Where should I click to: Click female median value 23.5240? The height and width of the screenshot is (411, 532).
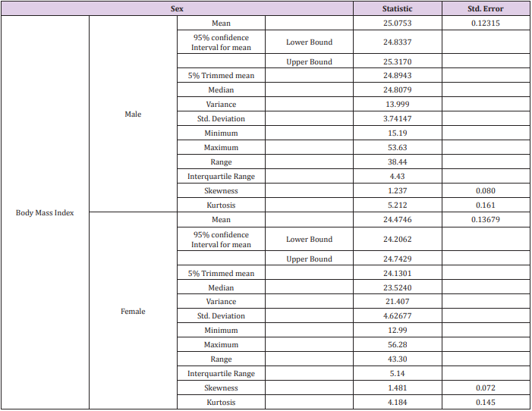point(398,287)
